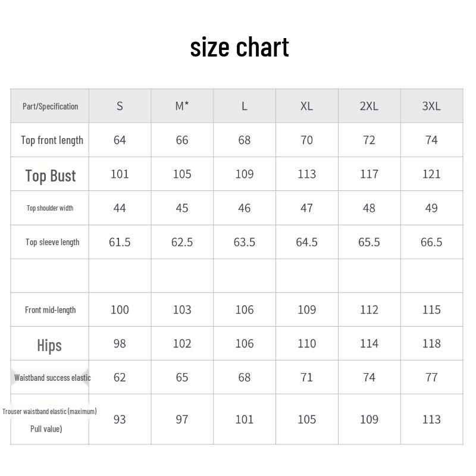Click the 2XL size column header
The height and width of the screenshot is (476, 476).
pyautogui.click(x=369, y=106)
